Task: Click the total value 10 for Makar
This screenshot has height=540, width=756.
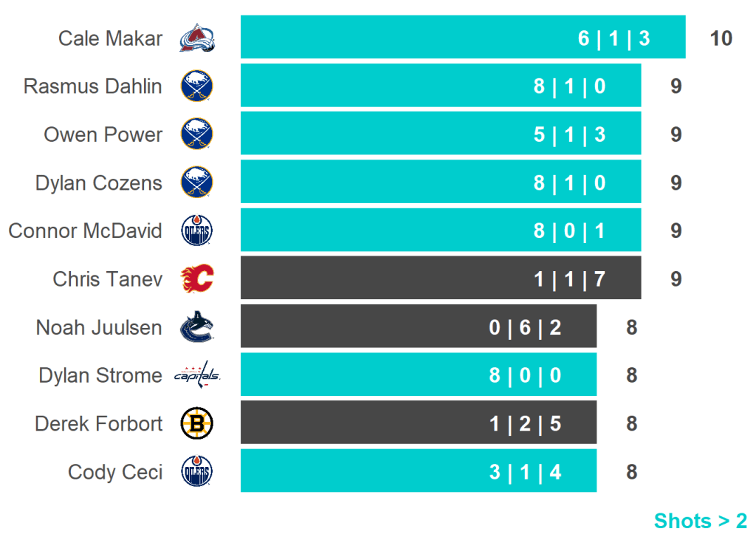Action: click(x=721, y=38)
